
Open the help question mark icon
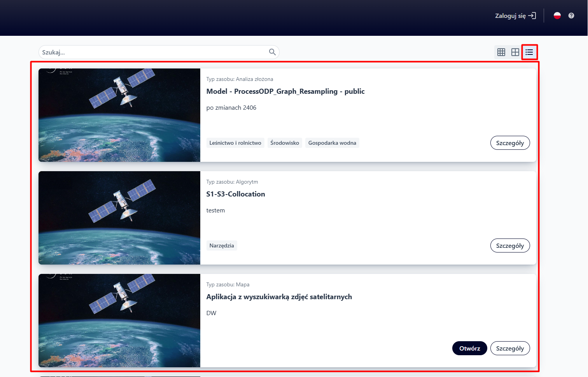pyautogui.click(x=571, y=16)
